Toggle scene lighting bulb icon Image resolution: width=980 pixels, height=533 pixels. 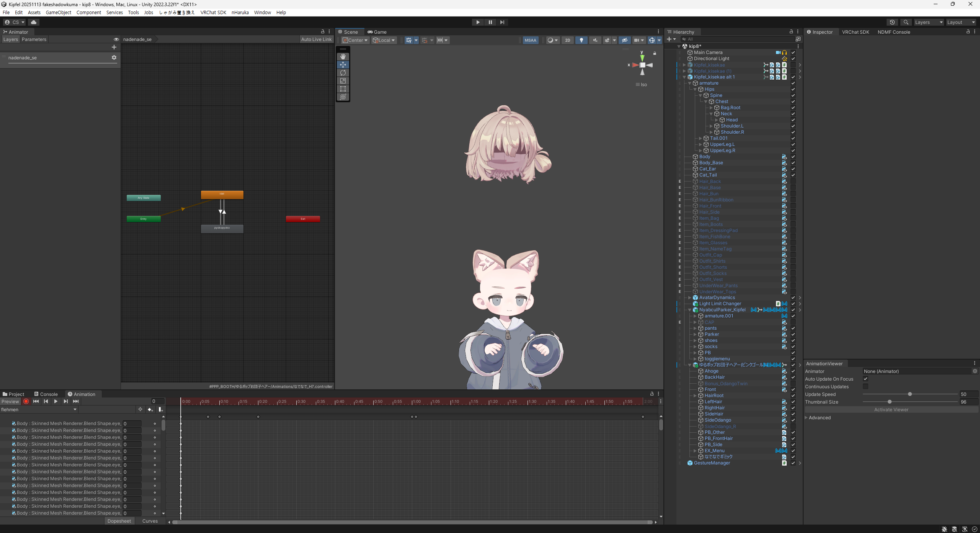point(581,40)
